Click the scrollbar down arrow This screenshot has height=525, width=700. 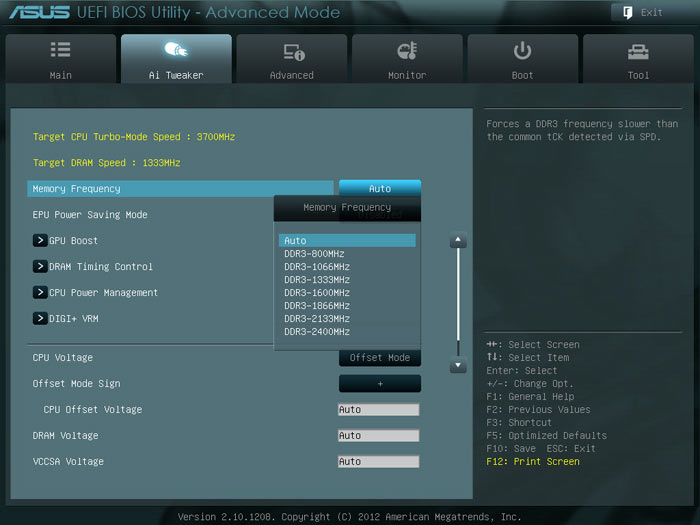pos(458,365)
